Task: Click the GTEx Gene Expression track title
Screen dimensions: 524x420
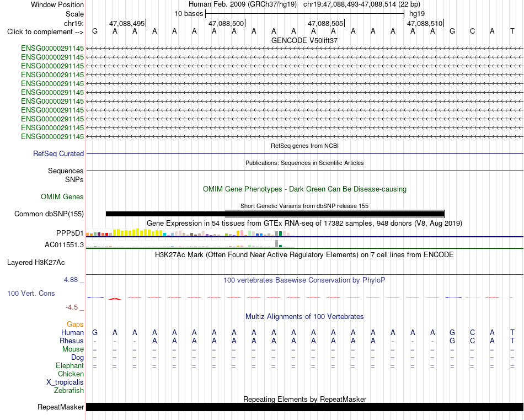Action: (x=304, y=223)
